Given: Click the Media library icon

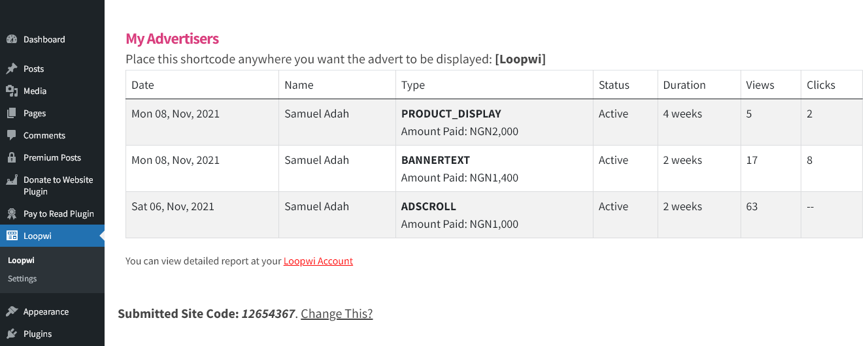Looking at the screenshot, I should click(x=12, y=91).
